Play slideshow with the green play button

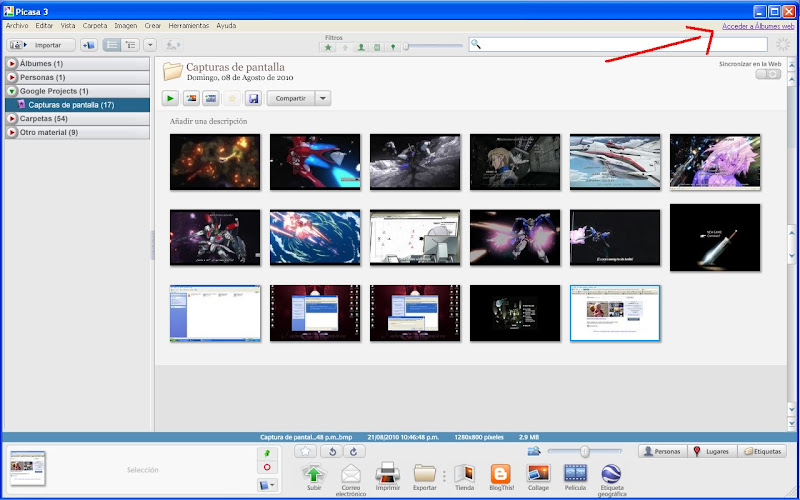[170, 98]
